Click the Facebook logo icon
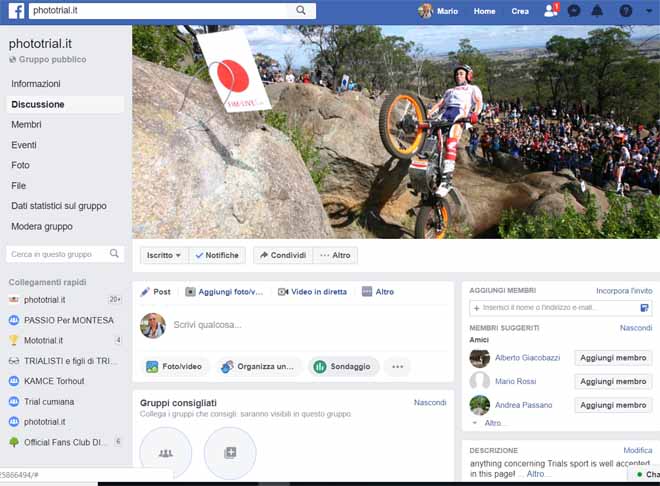Viewport: 660px width, 486px height. pos(16,11)
